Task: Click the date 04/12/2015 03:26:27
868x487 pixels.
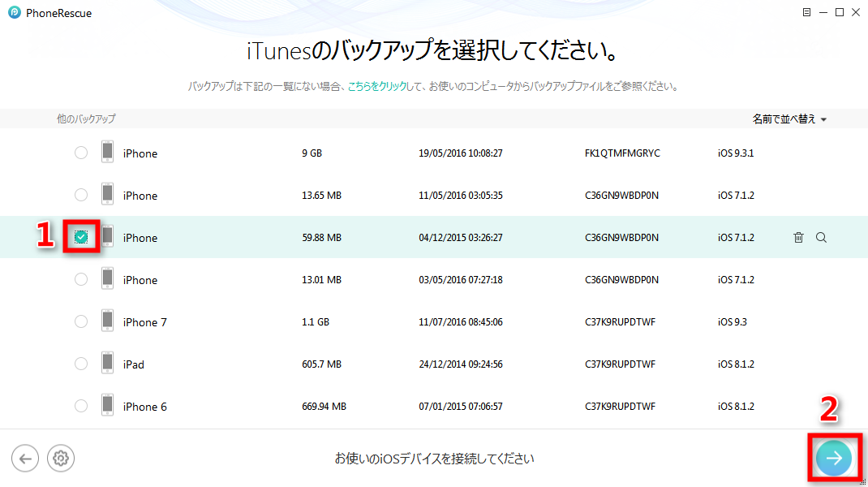Action: point(461,238)
